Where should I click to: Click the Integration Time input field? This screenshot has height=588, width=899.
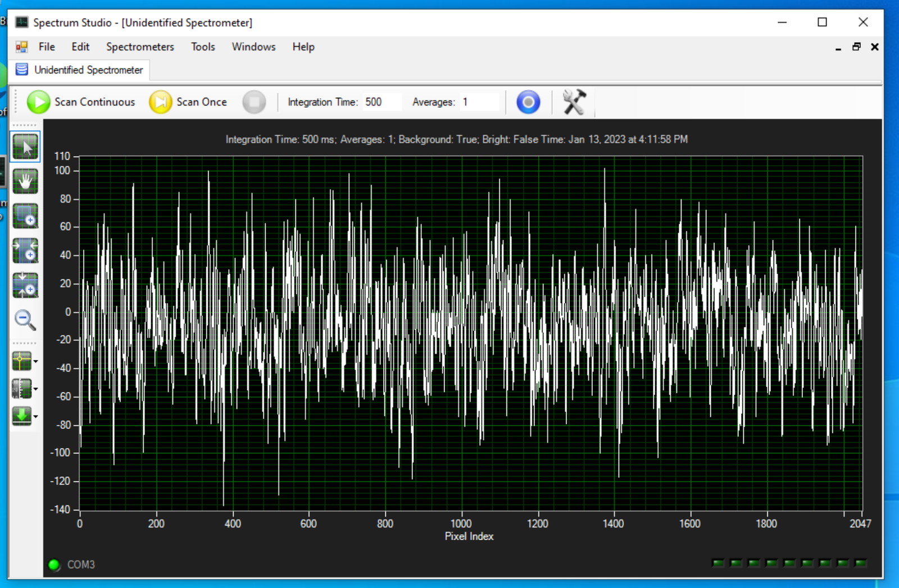pos(381,102)
